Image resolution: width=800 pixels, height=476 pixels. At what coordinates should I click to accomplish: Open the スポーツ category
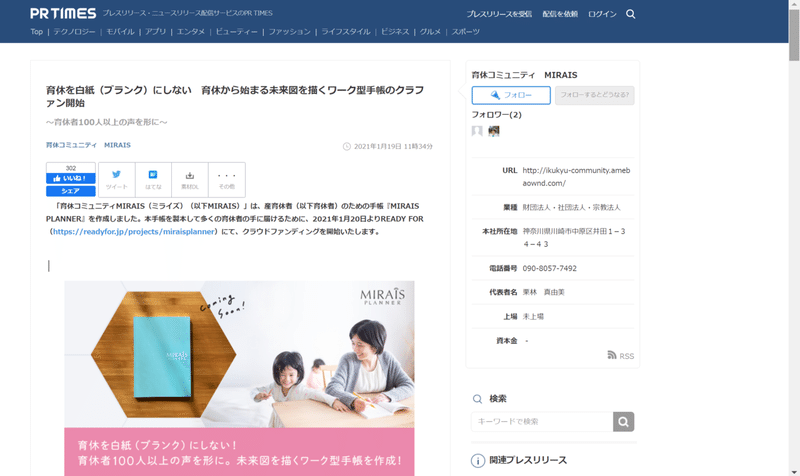pyautogui.click(x=465, y=32)
